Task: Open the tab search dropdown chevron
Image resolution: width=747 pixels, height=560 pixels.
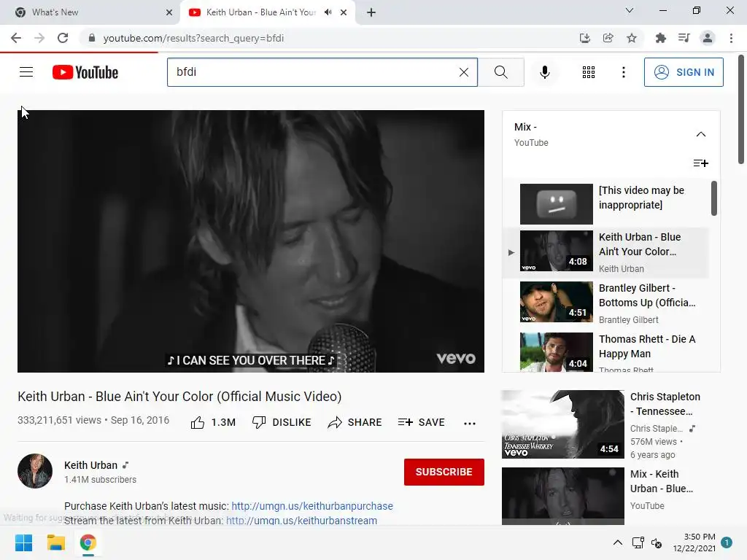Action: click(630, 10)
